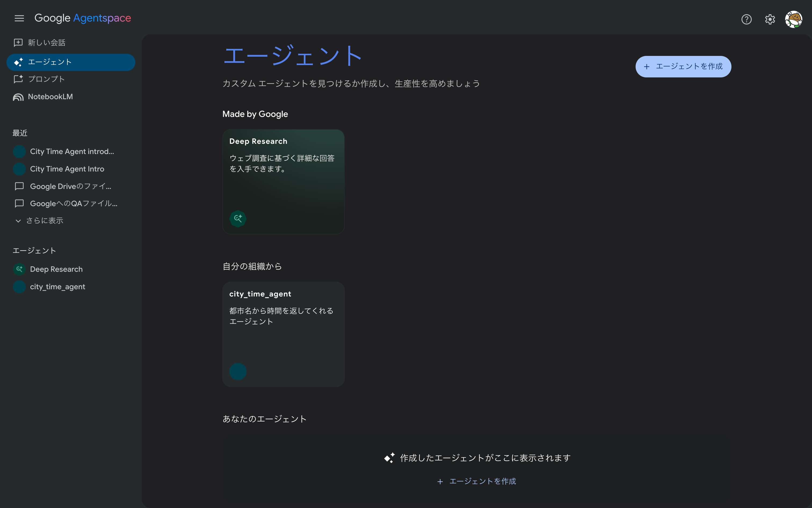This screenshot has height=508, width=812.
Task: Click the sparkle icon beside エージェント in the sidebar
Action: (x=18, y=62)
